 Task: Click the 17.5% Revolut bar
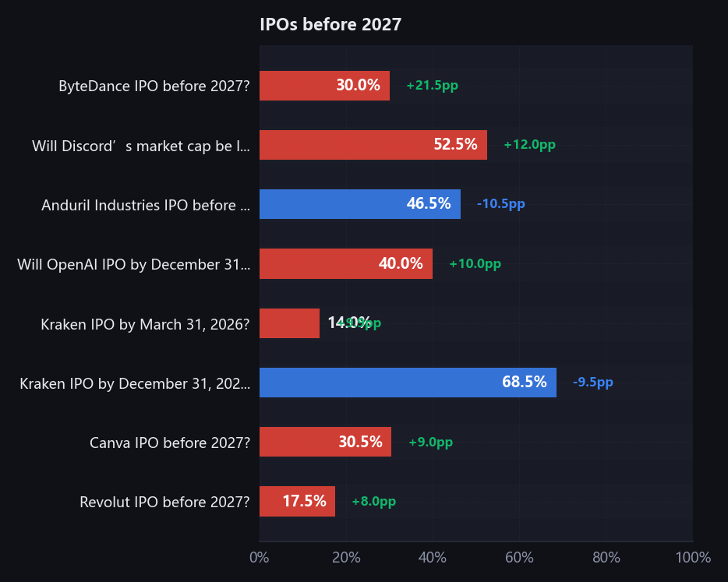[297, 502]
